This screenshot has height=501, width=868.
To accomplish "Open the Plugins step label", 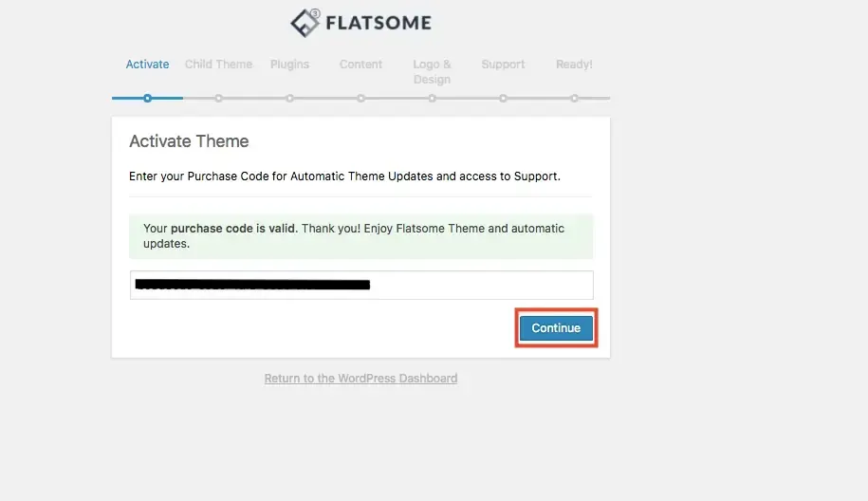I will (x=289, y=65).
